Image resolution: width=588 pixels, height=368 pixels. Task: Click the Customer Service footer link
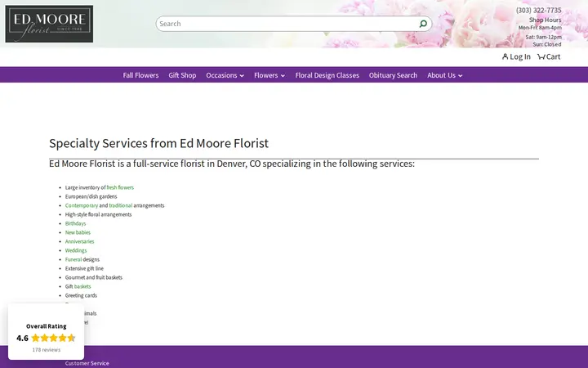click(87, 363)
